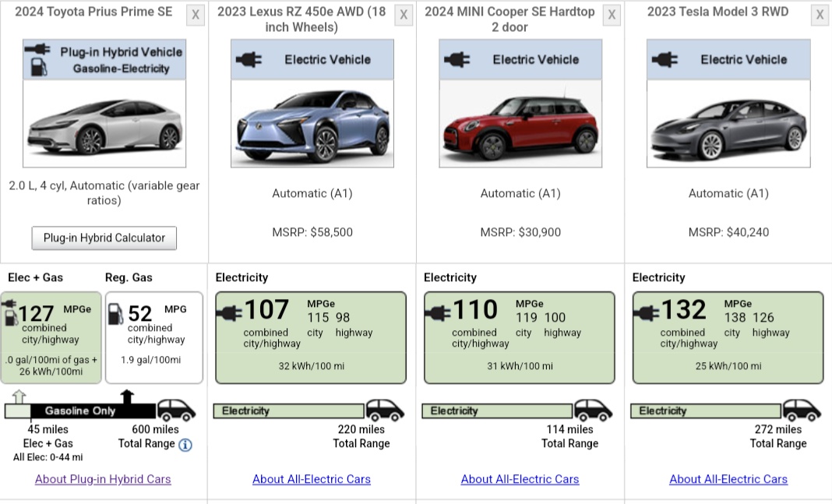Viewport: 832px width, 504px height.
Task: Open the gray Tesla Model 3 image
Action: point(728,125)
